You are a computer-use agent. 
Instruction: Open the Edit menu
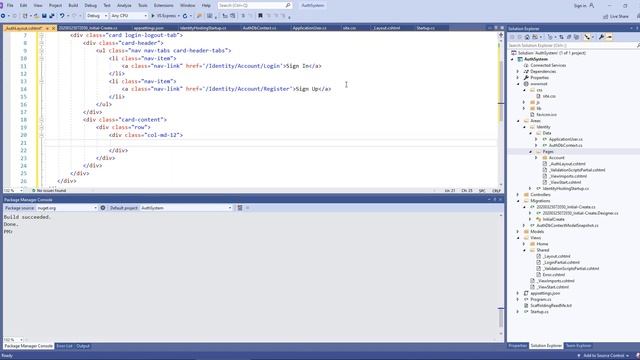(x=24, y=6)
